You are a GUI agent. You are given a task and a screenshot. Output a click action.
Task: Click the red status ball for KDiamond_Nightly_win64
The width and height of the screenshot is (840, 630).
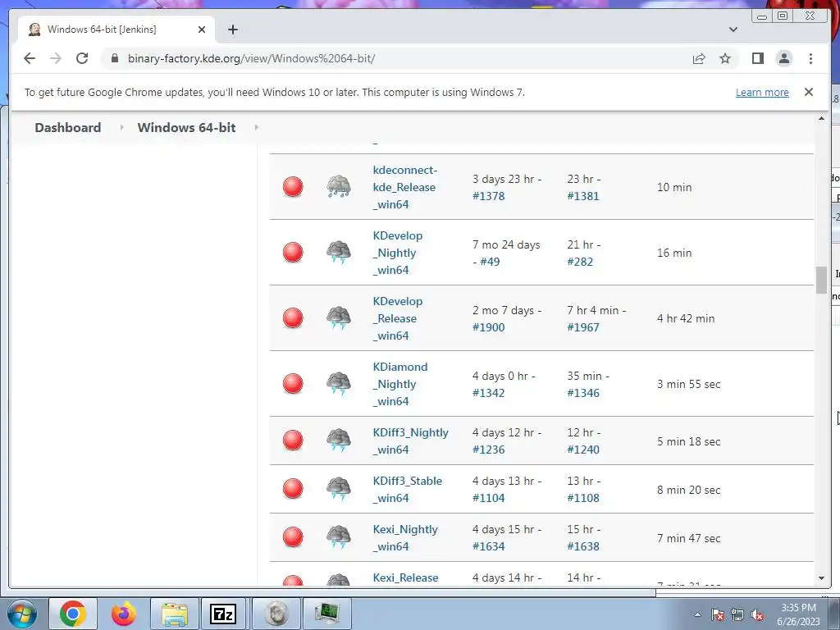click(x=293, y=384)
